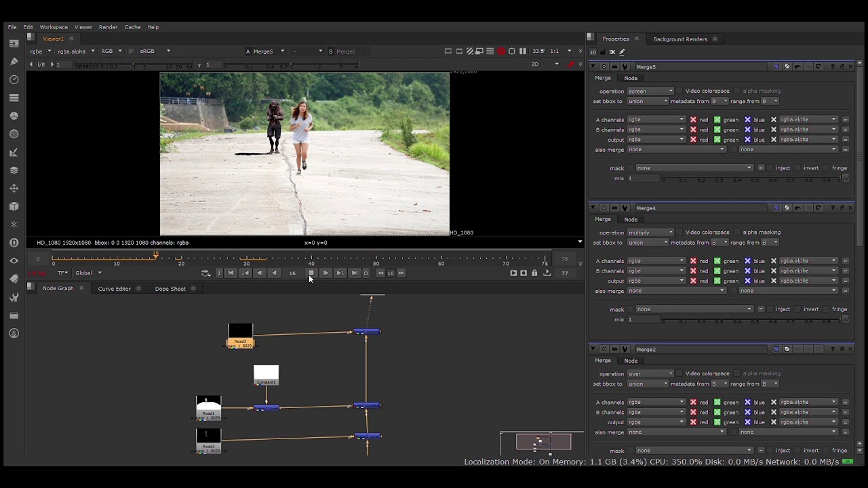
Task: Click the Merge4 mix slider
Action: coord(751,320)
